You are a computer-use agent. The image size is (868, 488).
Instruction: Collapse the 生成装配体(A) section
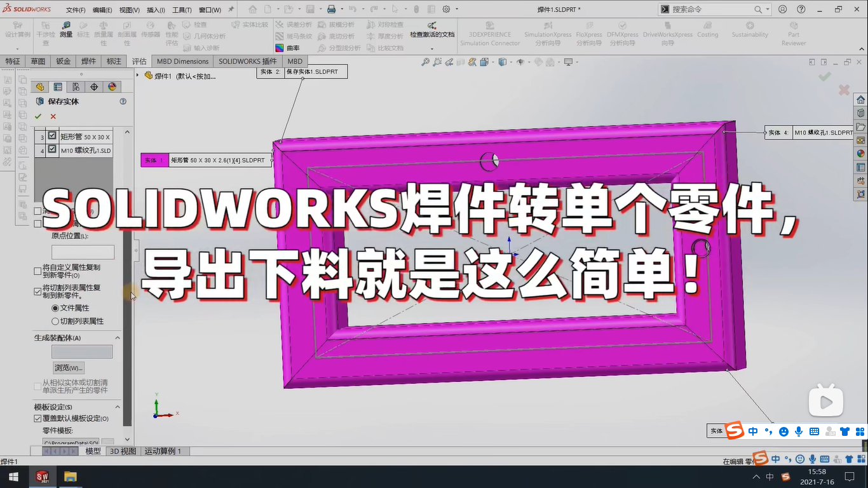118,338
